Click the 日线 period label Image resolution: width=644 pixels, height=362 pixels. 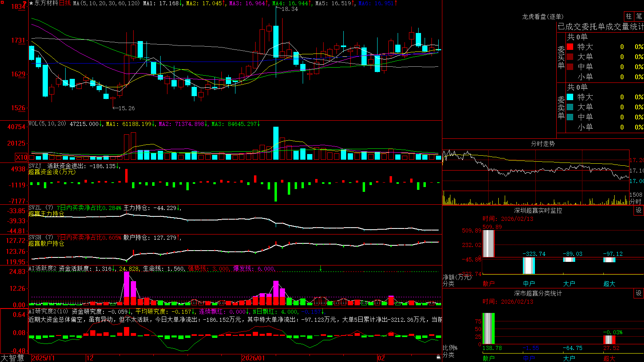click(x=65, y=3)
